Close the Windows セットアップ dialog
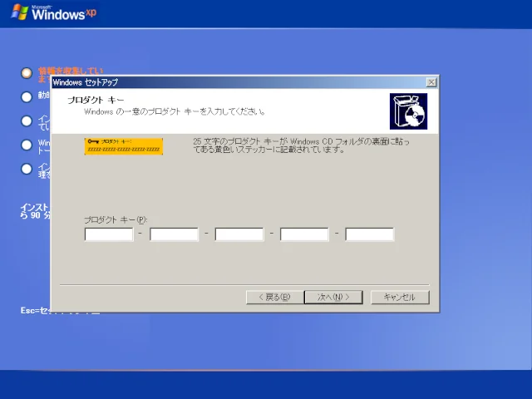This screenshot has height=399, width=532. 431,82
